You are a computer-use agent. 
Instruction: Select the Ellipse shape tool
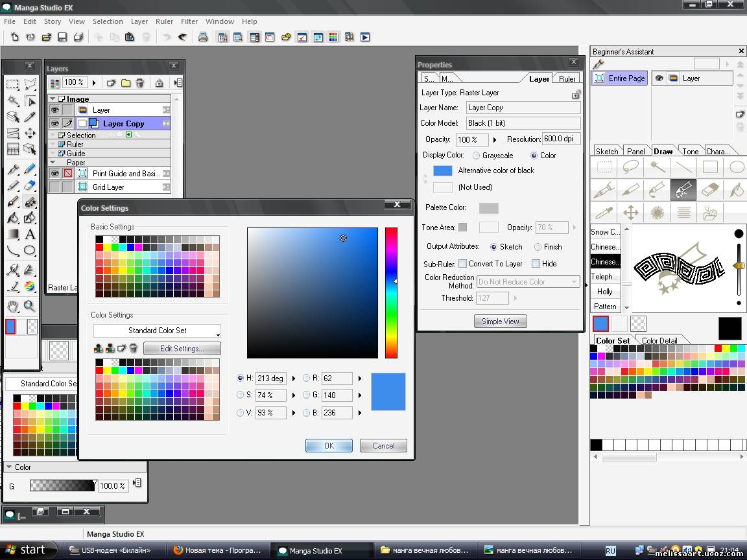click(30, 250)
